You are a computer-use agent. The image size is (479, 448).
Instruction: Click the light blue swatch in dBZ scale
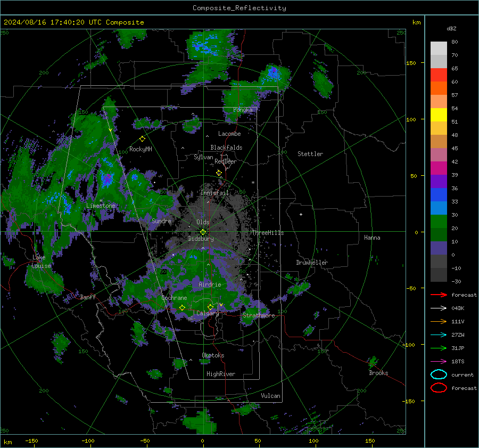tap(439, 208)
